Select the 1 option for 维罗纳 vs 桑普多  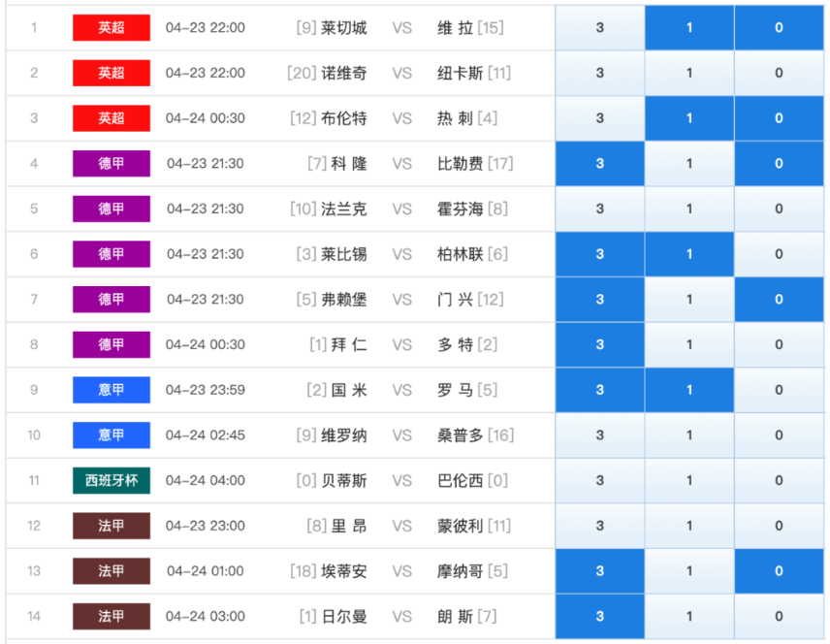[689, 435]
